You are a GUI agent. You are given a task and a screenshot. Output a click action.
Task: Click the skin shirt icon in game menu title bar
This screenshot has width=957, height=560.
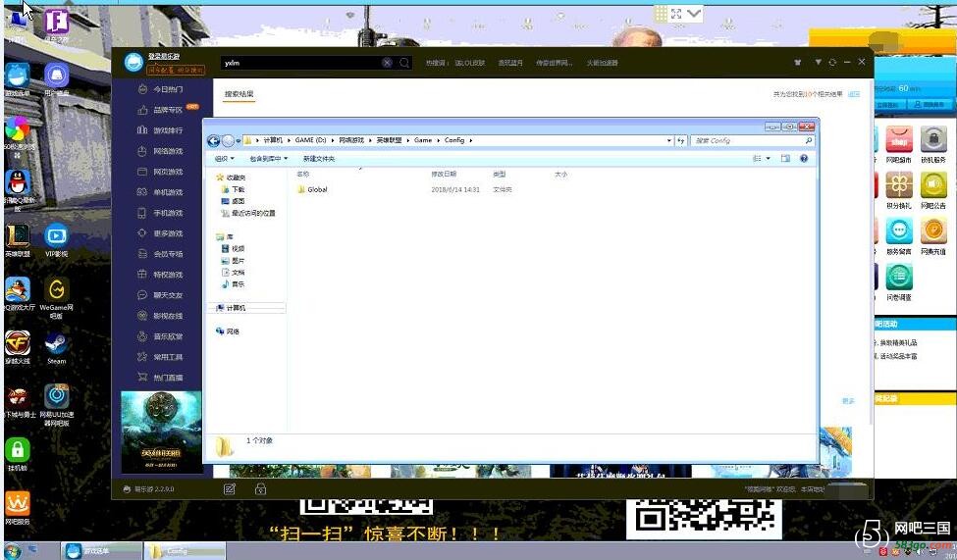click(797, 62)
